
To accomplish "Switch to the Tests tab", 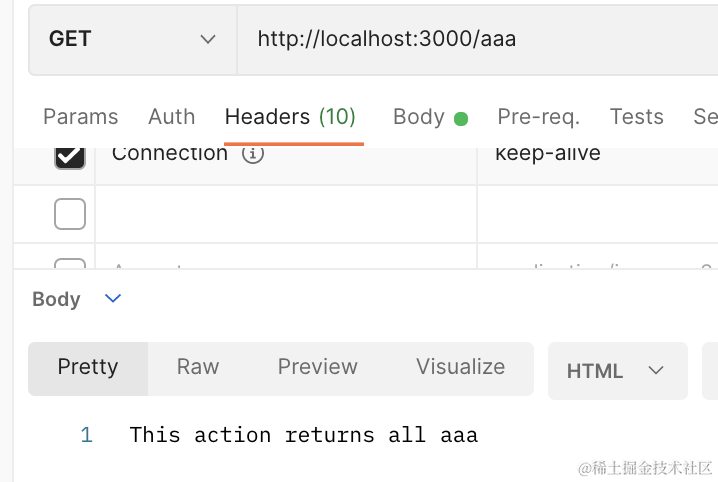I will [x=636, y=117].
